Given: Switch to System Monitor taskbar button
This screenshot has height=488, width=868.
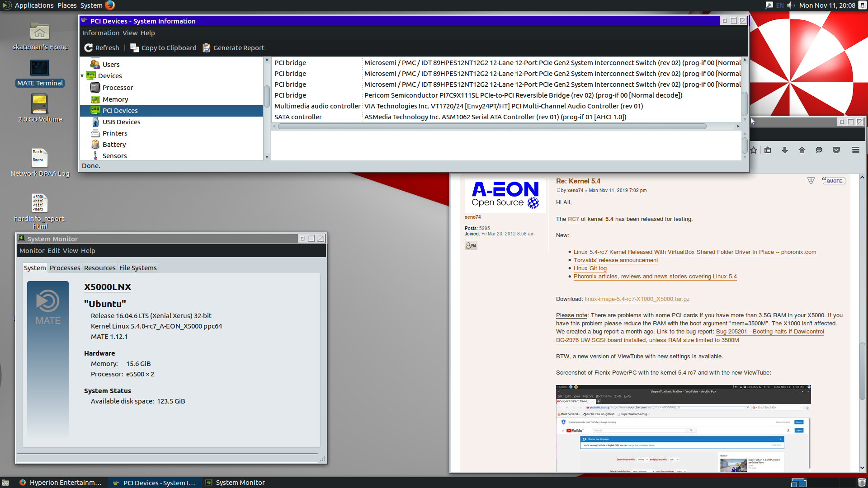Looking at the screenshot, I should click(x=235, y=483).
